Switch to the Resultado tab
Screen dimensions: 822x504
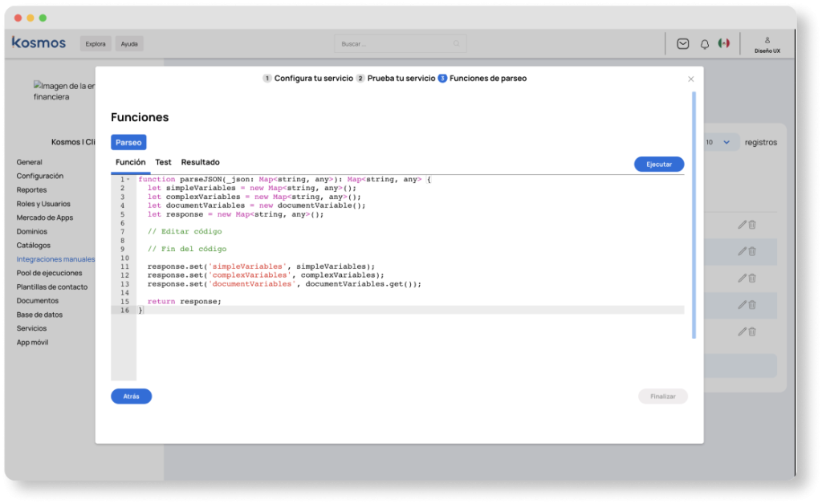200,162
